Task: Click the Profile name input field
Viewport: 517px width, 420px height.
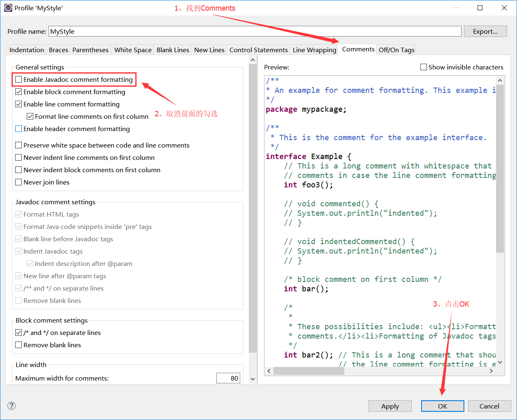Action: (255, 31)
